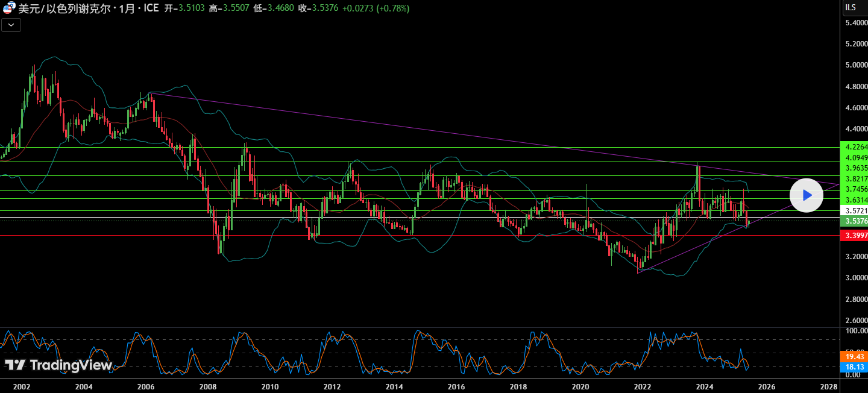Viewport: 868px width, 393px height.
Task: Expand the legend collapse chevron
Action: 12,25
